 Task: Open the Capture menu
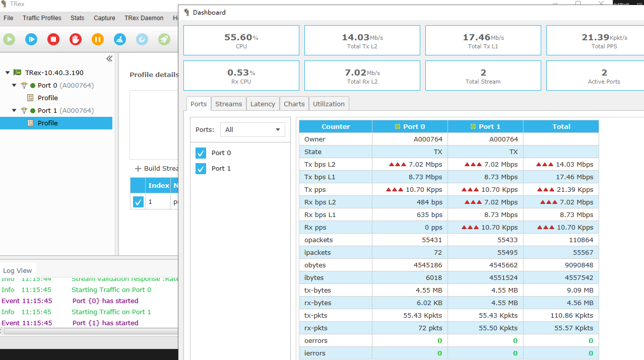tap(104, 18)
